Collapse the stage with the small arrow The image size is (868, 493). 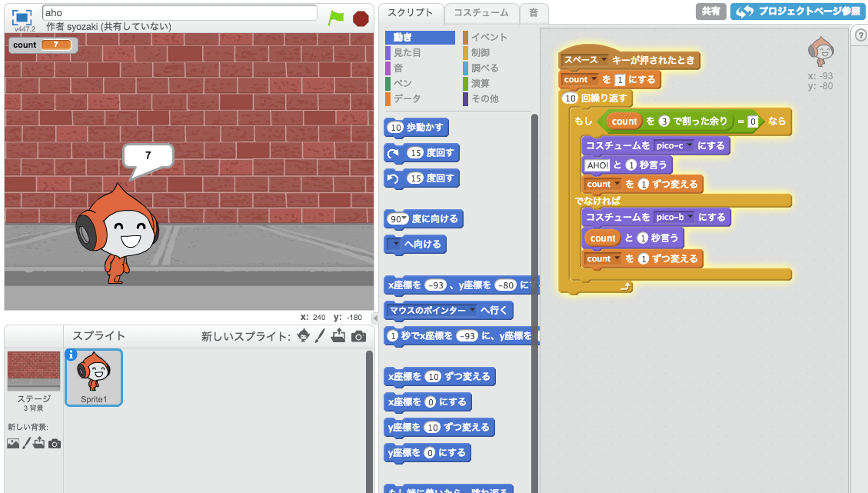(x=374, y=318)
